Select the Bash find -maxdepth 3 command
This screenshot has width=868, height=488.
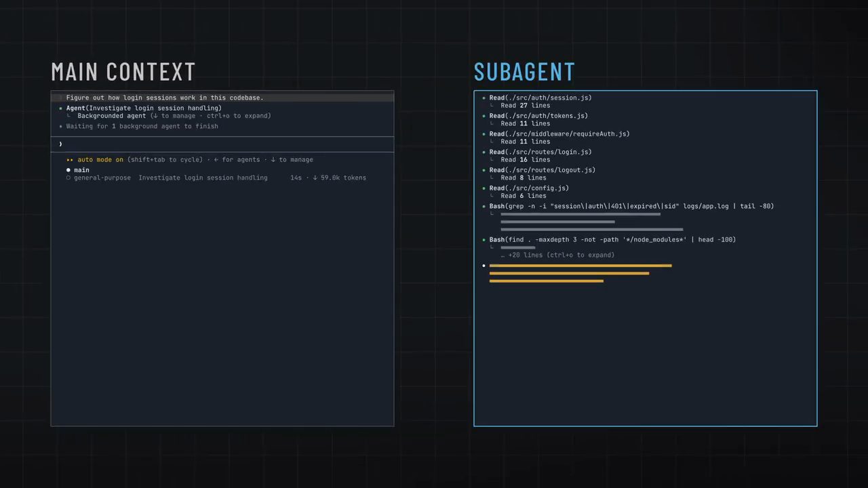612,239
